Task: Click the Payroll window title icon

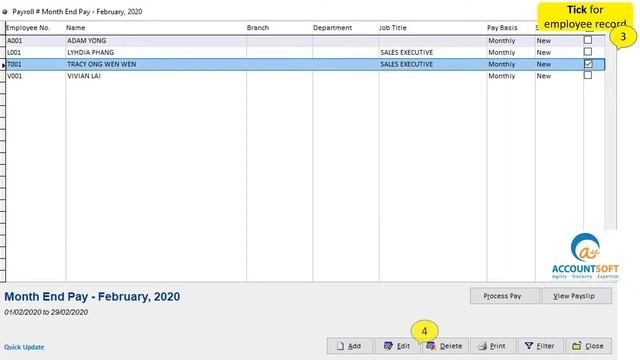Action: tap(5, 12)
